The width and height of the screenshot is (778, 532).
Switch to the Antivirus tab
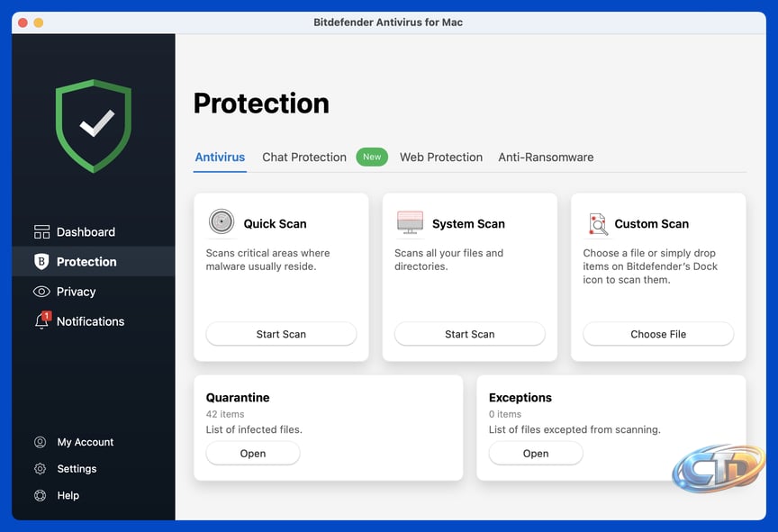[220, 158]
